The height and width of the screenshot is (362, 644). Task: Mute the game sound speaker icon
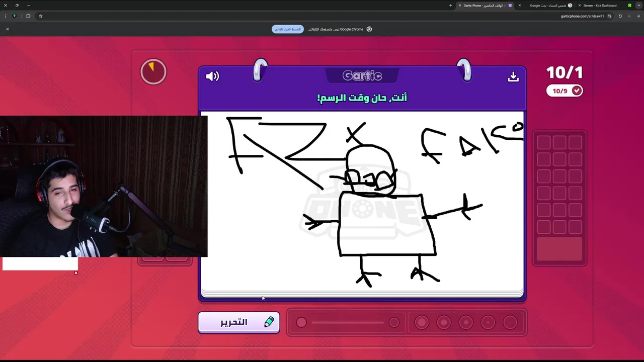click(x=212, y=76)
